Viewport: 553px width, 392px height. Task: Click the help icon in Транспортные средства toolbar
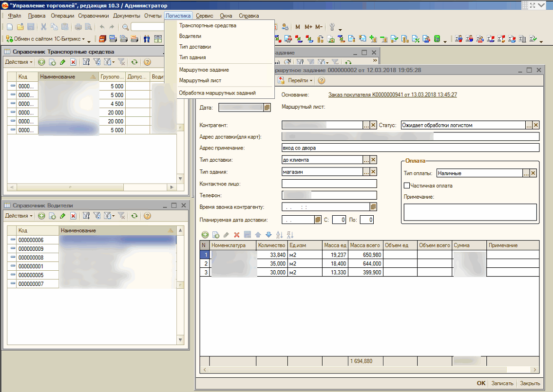[x=147, y=62]
